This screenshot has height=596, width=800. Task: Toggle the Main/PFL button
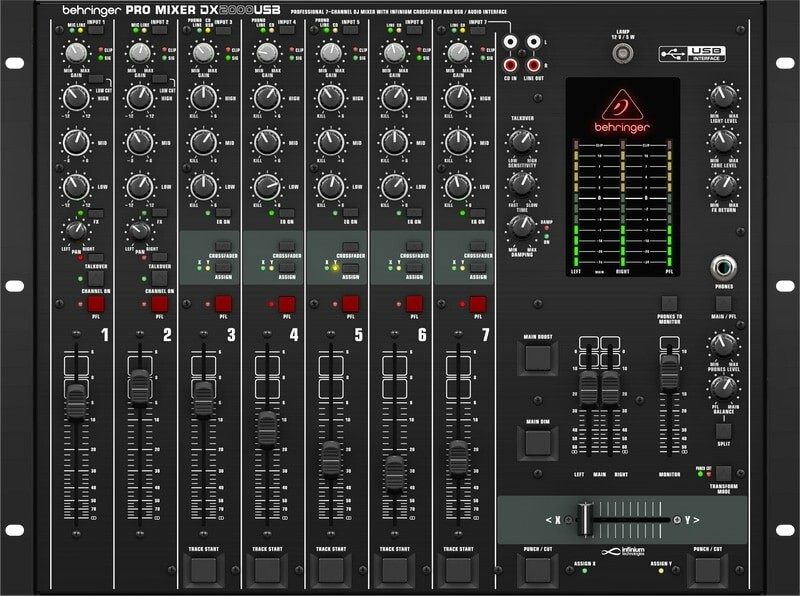tap(723, 303)
